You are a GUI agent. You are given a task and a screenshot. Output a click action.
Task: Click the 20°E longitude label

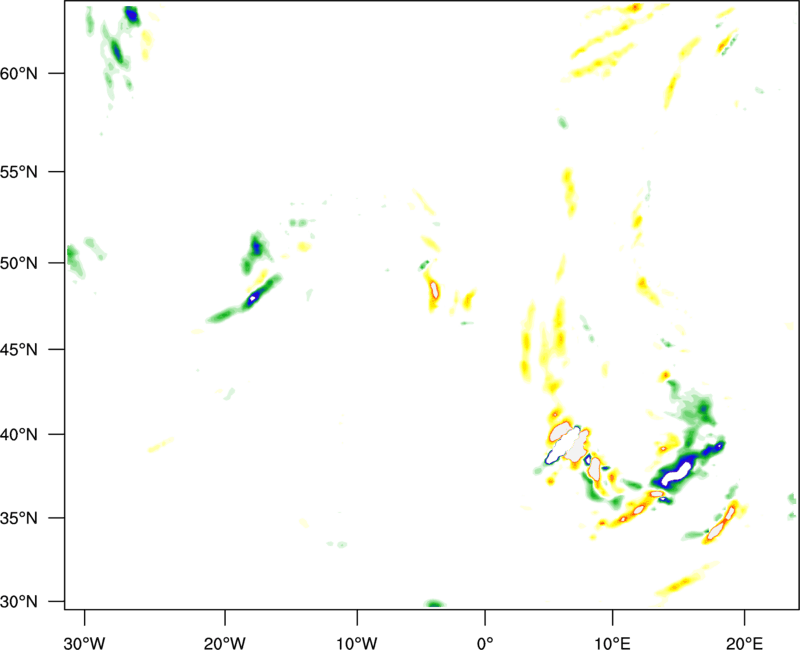click(x=744, y=643)
